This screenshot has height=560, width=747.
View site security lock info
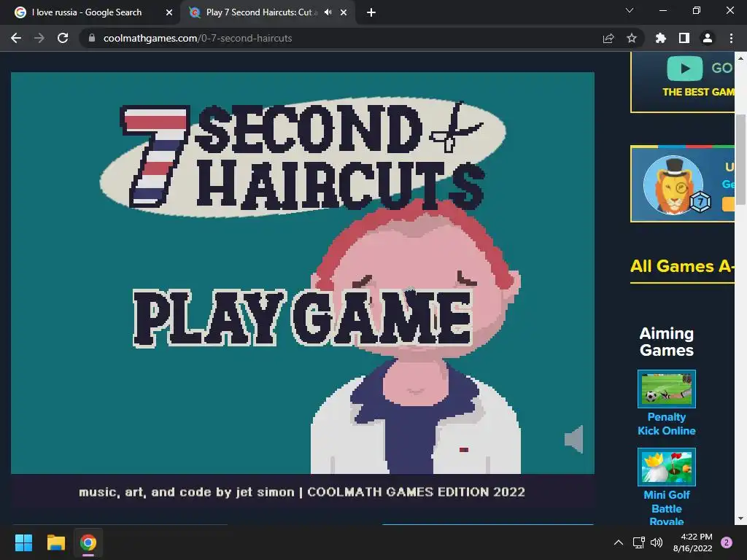click(92, 38)
